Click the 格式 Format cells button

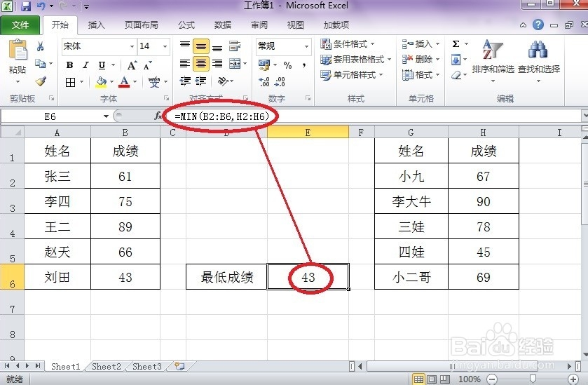420,74
